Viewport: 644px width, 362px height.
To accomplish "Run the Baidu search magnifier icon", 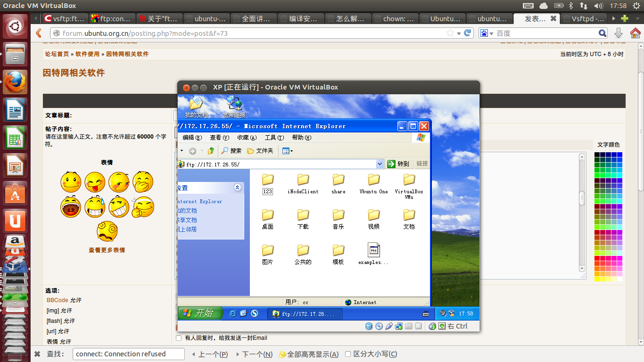I will tap(603, 33).
